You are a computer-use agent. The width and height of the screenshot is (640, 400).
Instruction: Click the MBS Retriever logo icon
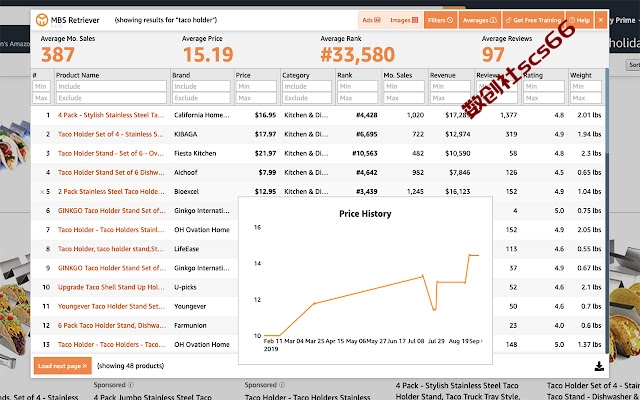tap(42, 20)
